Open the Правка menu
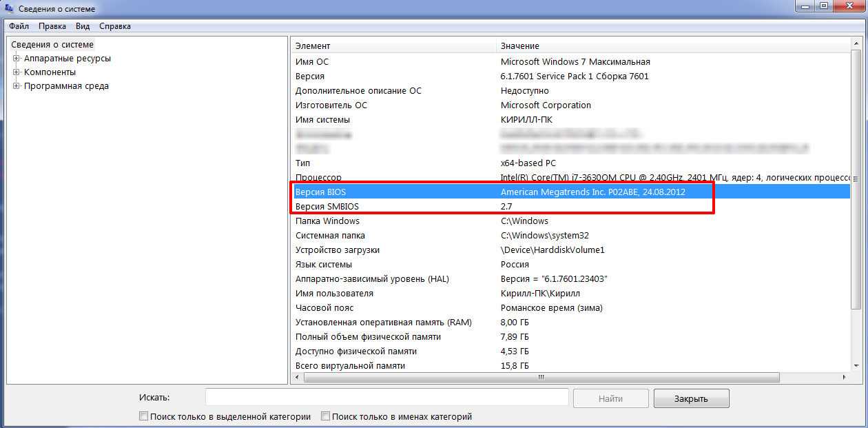The image size is (868, 428). pyautogui.click(x=52, y=26)
